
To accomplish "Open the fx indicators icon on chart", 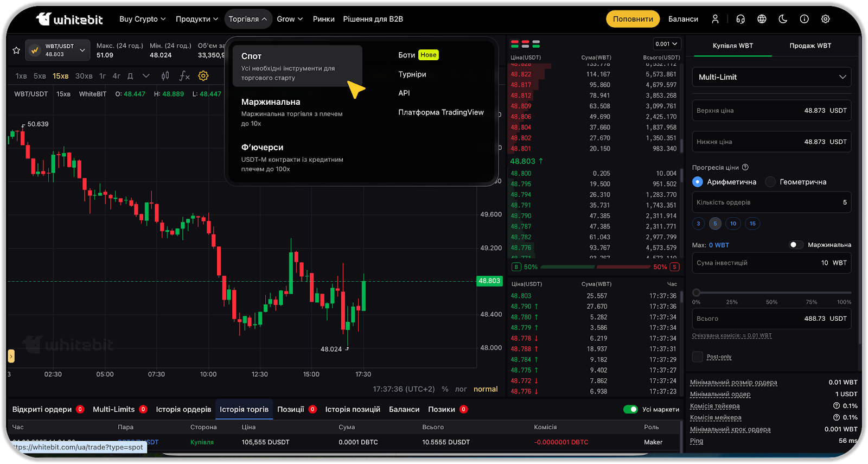I will point(184,76).
